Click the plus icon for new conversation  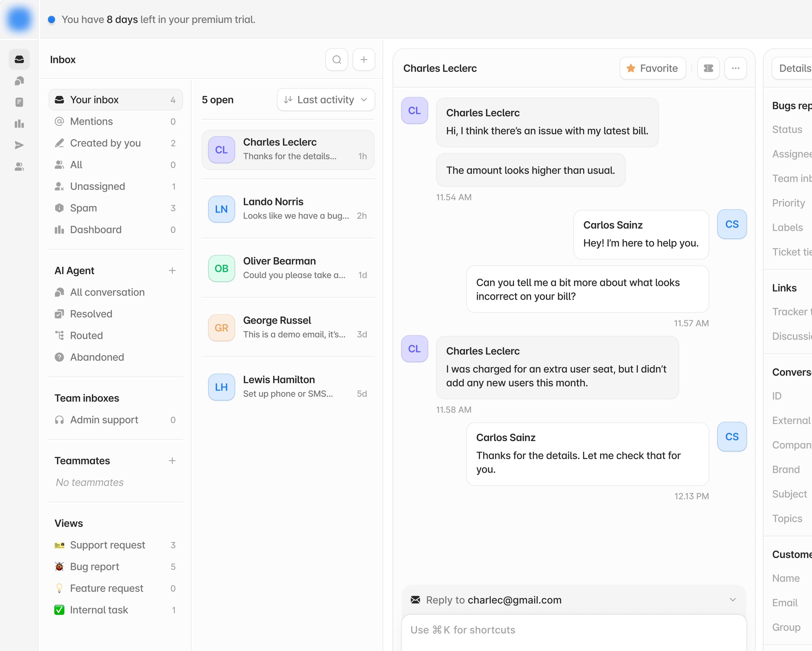[363, 59]
